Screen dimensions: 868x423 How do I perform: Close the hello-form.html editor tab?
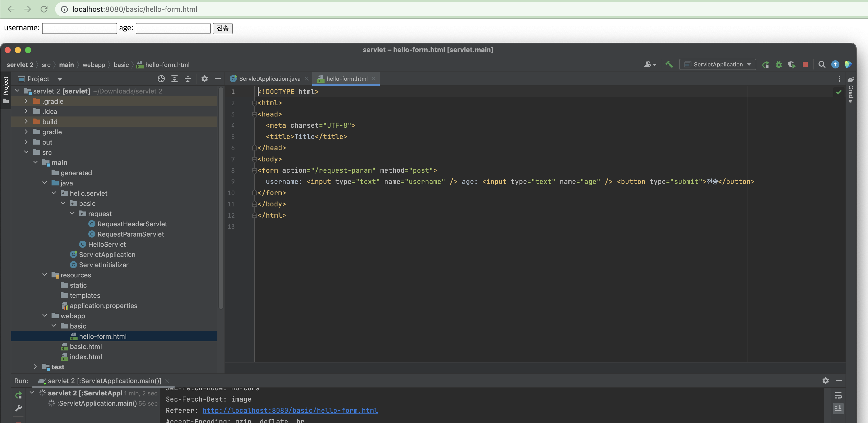(373, 79)
